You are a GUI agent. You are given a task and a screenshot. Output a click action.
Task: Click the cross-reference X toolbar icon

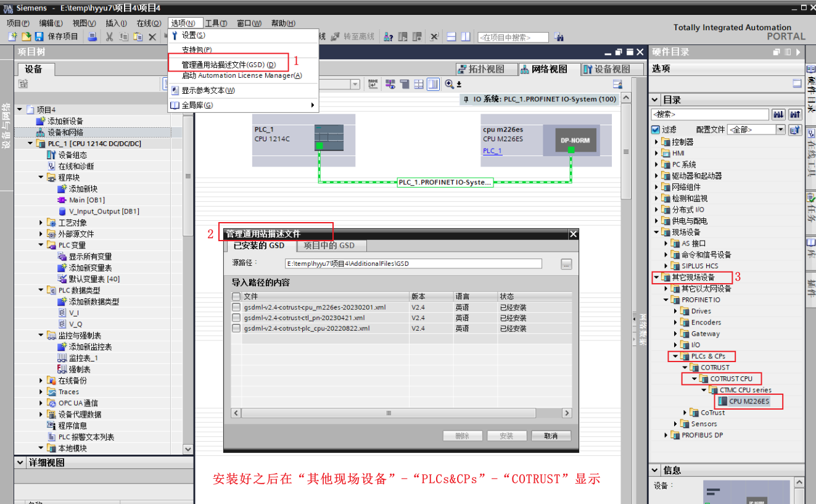434,36
